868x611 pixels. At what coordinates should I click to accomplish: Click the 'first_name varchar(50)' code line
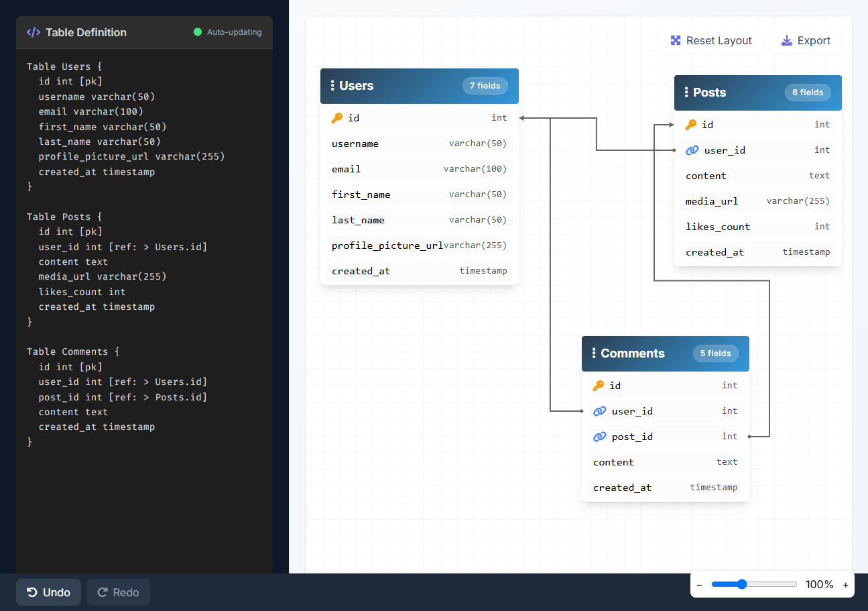point(103,127)
